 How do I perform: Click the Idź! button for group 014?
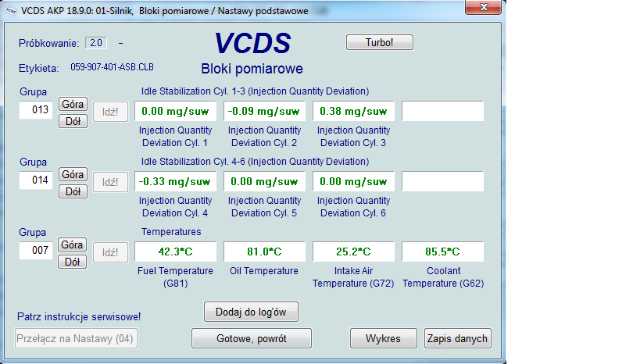tap(110, 182)
